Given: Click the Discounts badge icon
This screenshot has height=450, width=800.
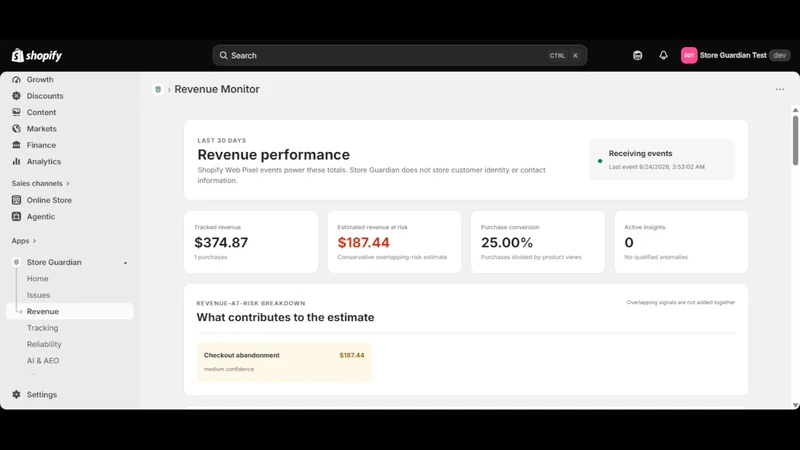Looking at the screenshot, I should (x=16, y=96).
